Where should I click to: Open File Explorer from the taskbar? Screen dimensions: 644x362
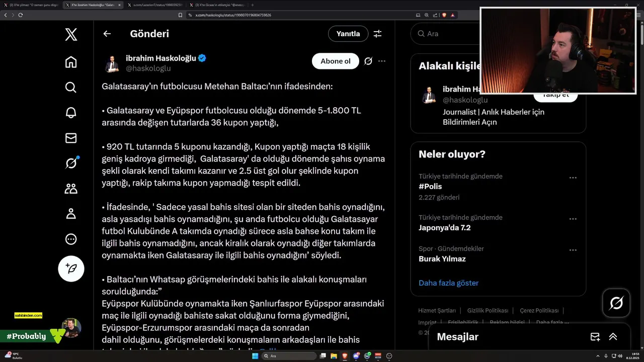[x=334, y=356]
